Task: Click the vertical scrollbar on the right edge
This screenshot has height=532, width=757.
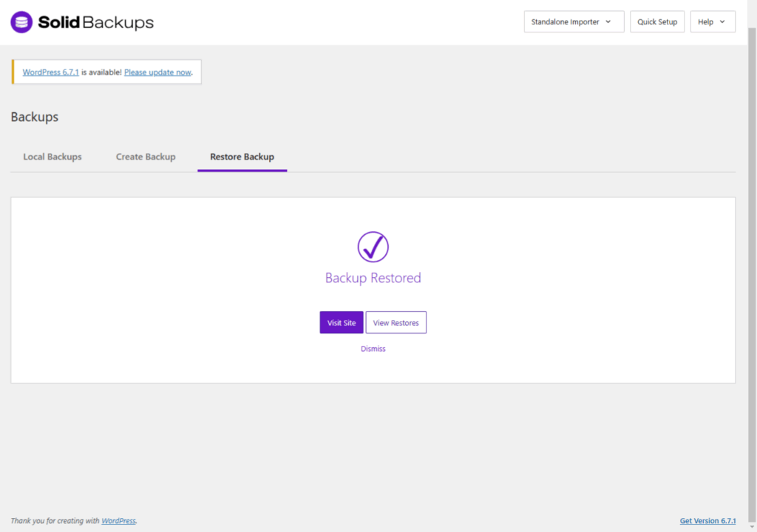Action: [752, 222]
